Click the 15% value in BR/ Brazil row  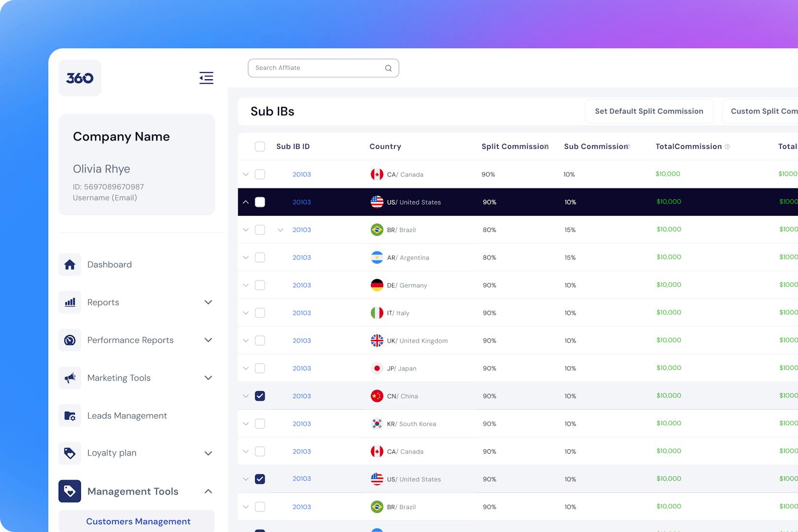coord(570,230)
